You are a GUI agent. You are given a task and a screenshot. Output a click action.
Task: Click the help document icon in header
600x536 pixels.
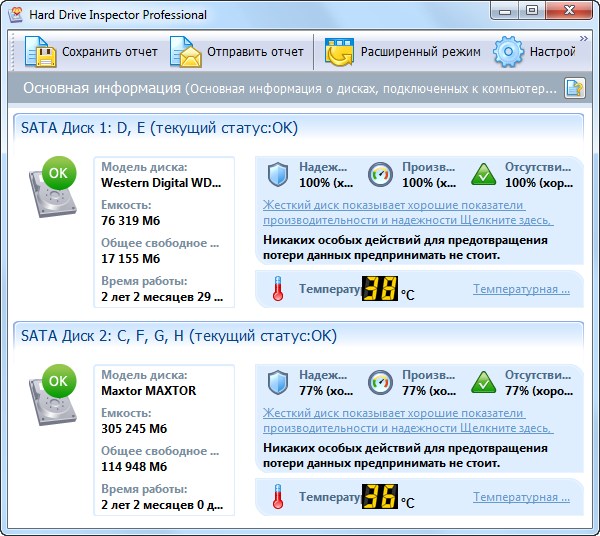575,88
